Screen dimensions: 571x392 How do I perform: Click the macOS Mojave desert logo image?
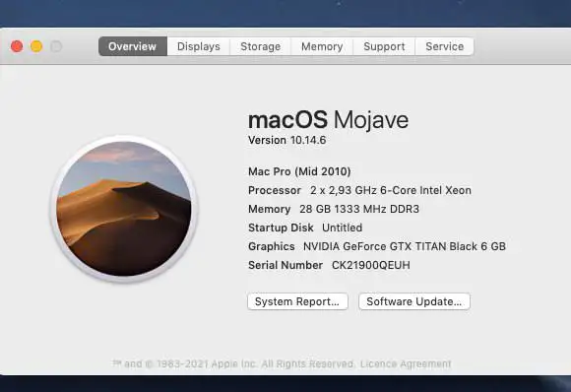pos(124,209)
